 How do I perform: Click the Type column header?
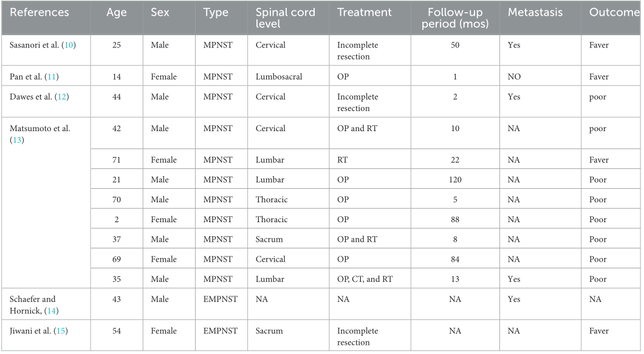216,12
